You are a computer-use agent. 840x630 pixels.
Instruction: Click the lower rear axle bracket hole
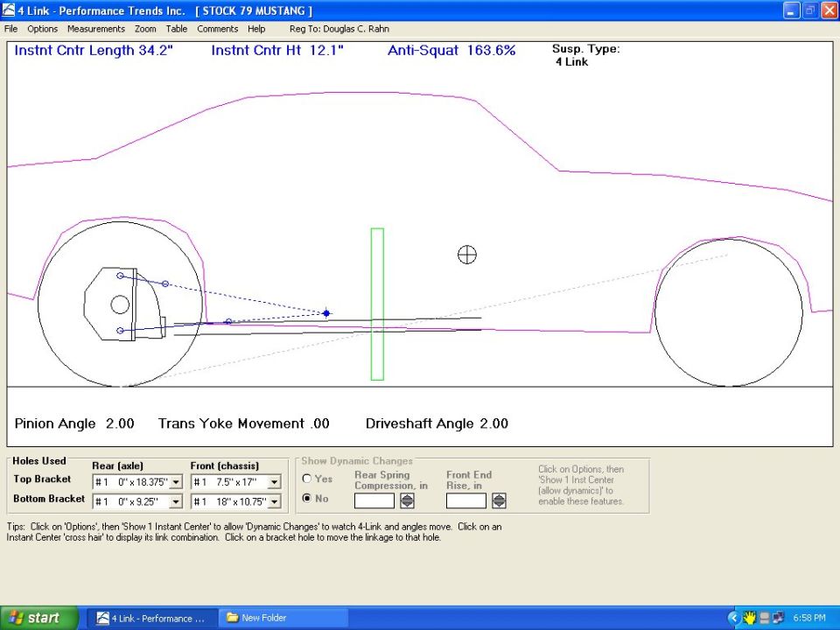click(x=120, y=331)
